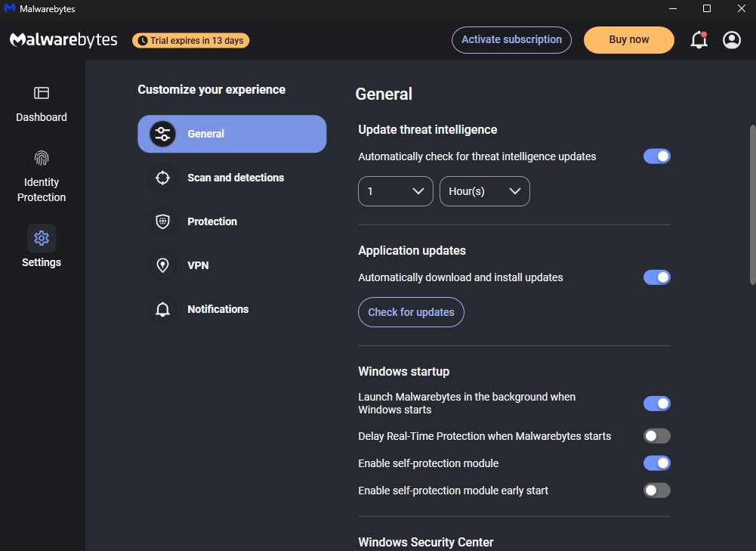Click the Check for updates button
Screen dimensions: 756x551
click(411, 312)
